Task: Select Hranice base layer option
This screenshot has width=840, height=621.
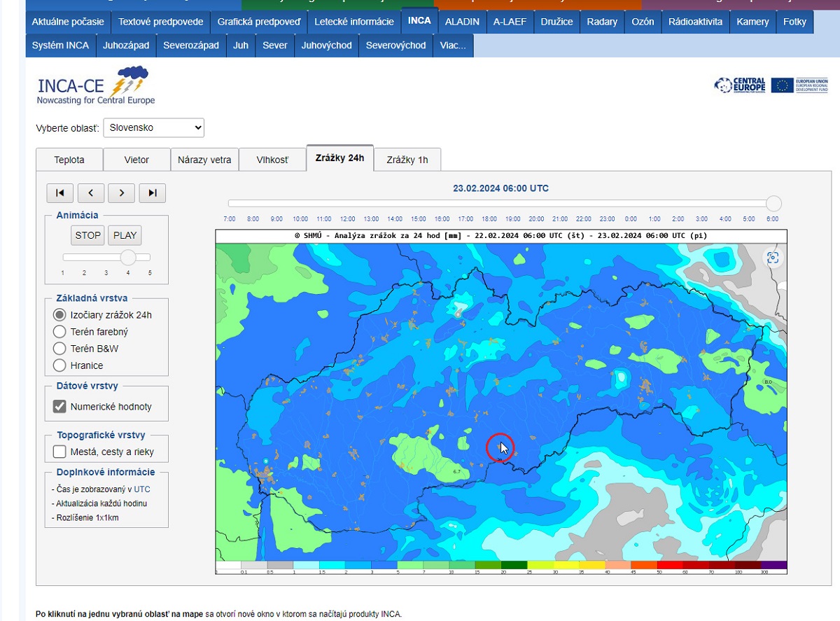Action: tap(59, 365)
